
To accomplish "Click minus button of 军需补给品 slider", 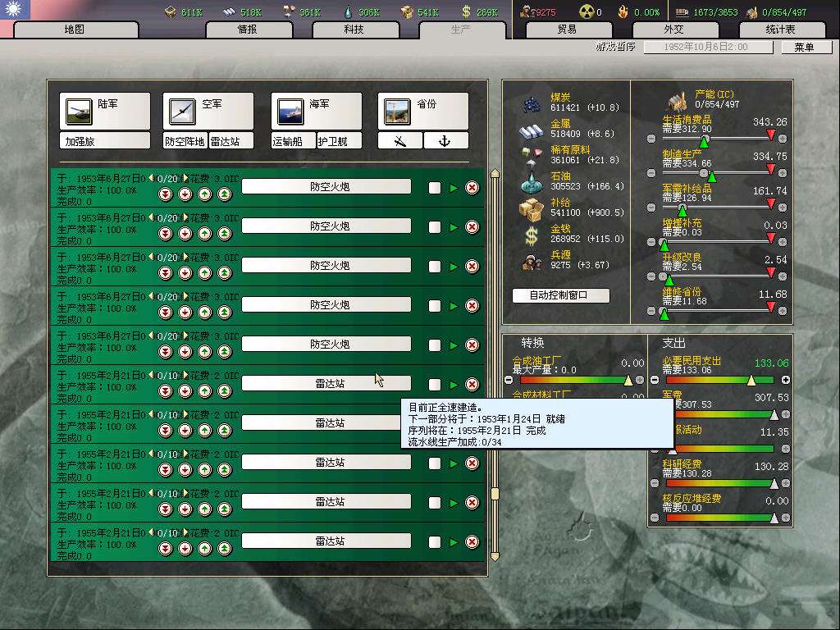I will click(651, 208).
